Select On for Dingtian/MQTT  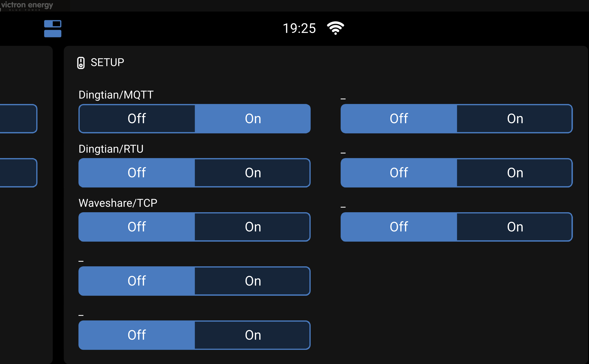(x=252, y=119)
